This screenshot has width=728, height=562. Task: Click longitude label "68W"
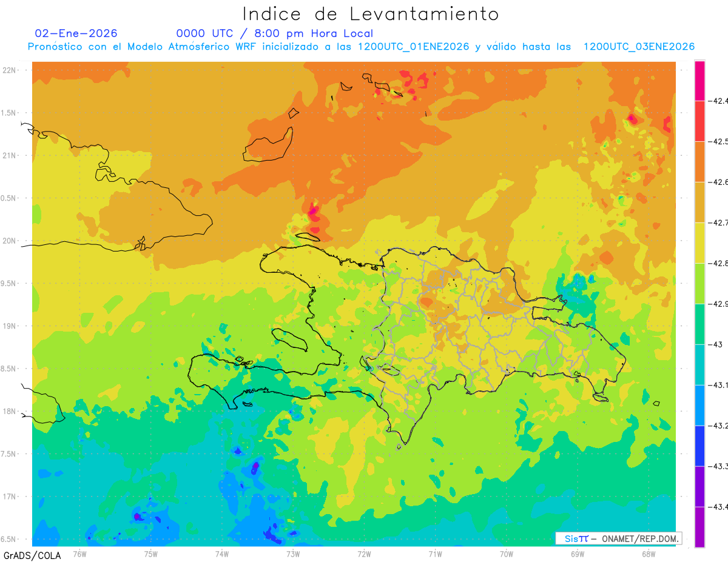click(x=649, y=554)
